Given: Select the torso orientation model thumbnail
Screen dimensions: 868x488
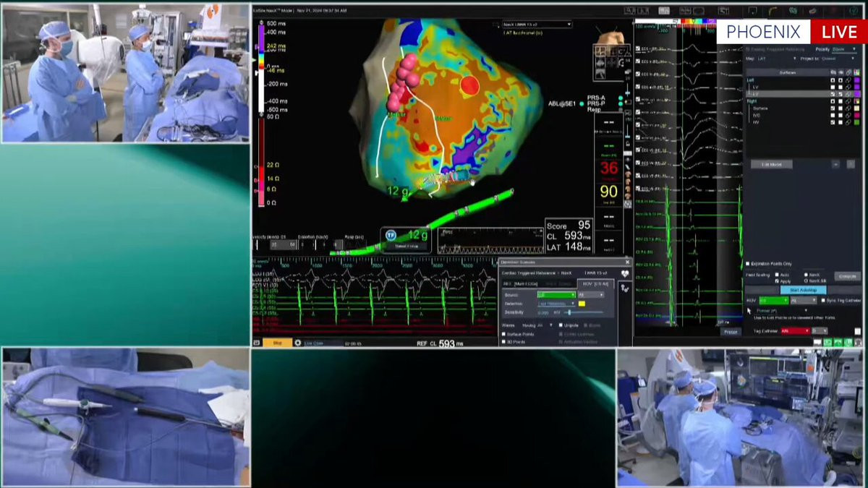Looking at the screenshot, I should point(611,37).
